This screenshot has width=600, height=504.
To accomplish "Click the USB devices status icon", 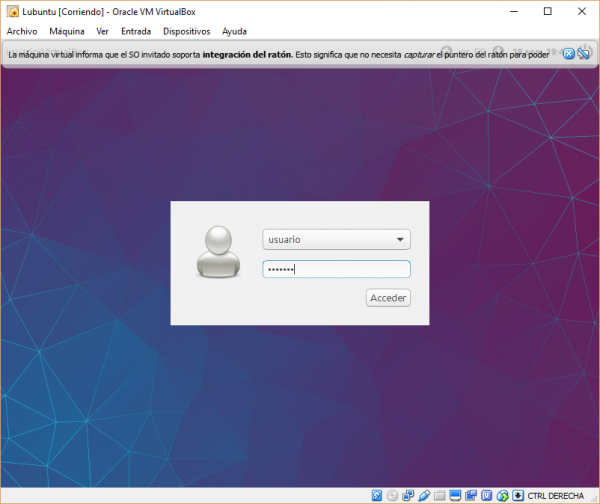I will point(424,495).
